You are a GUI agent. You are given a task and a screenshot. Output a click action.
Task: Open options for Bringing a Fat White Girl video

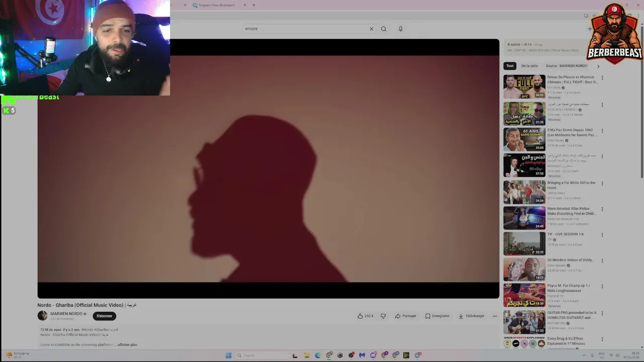click(x=602, y=184)
